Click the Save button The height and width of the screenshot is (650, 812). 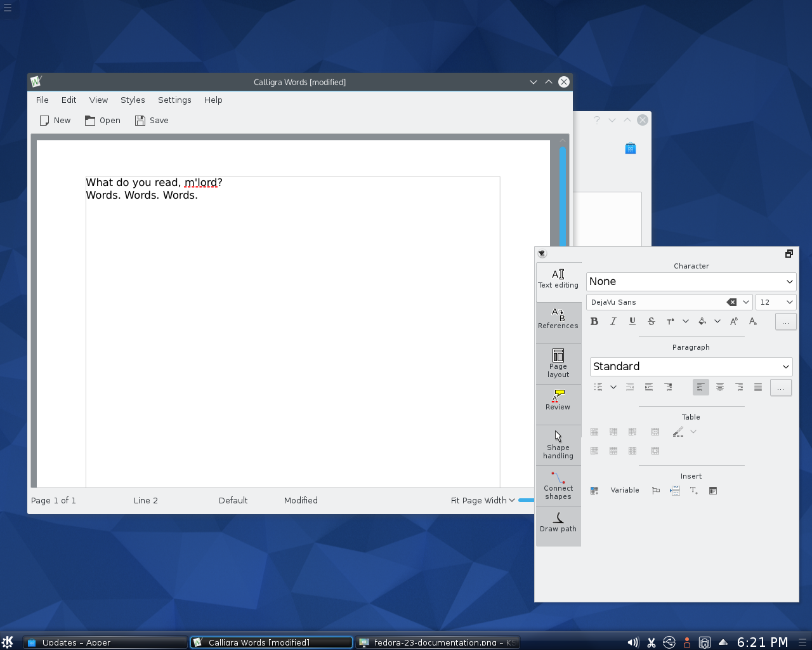152,121
